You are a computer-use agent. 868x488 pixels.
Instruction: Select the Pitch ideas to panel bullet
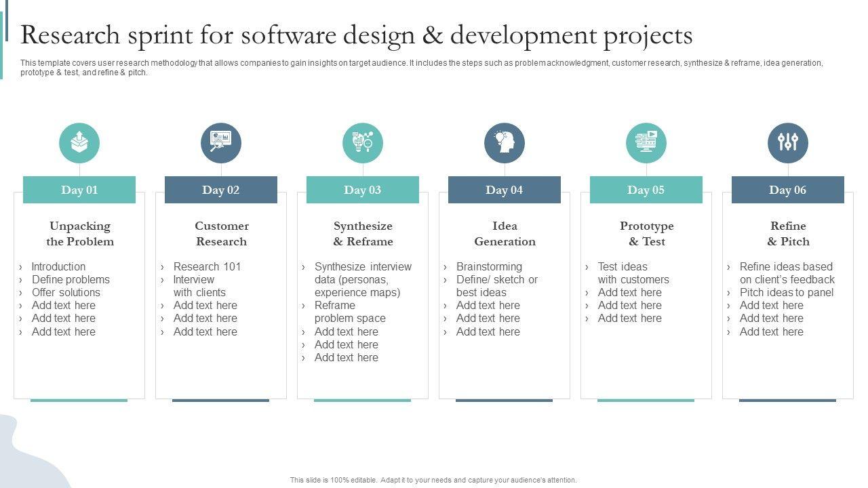[787, 292]
